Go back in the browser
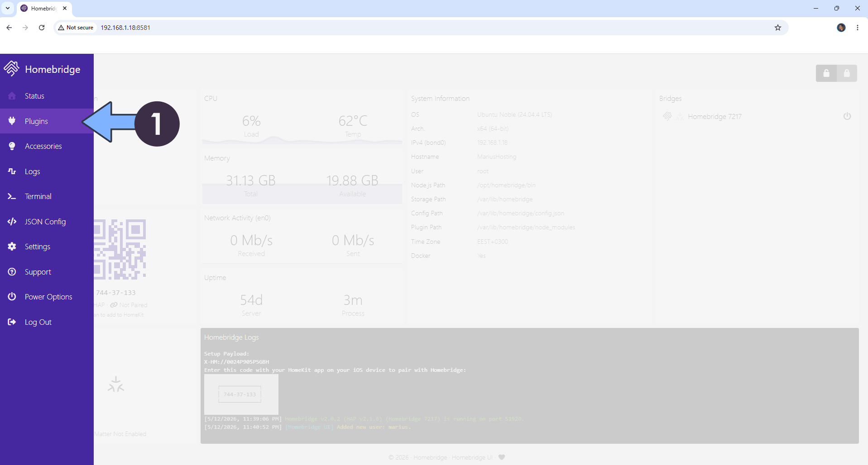Screen dimensions: 868x465 (x=9, y=28)
